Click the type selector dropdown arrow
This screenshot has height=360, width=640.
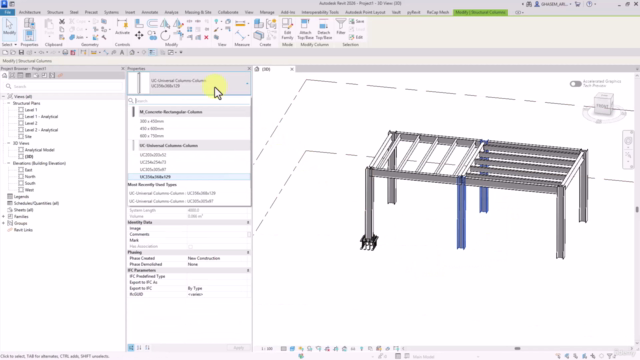tap(247, 84)
